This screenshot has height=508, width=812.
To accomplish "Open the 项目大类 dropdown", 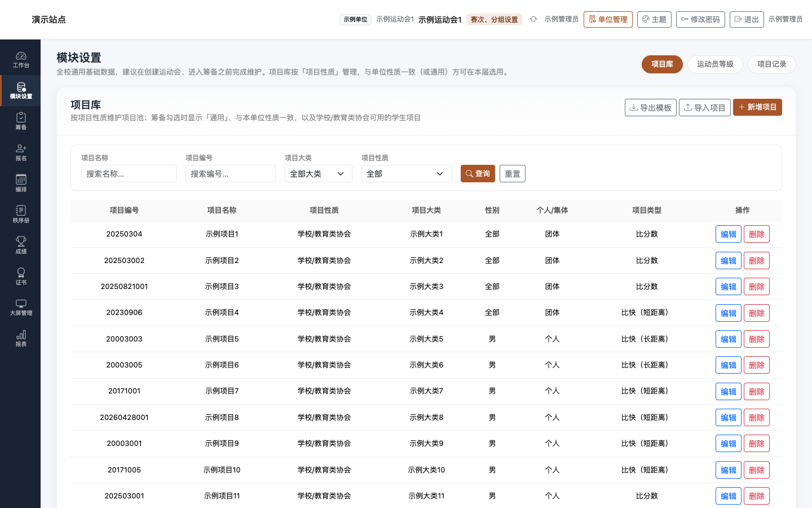I will click(319, 174).
